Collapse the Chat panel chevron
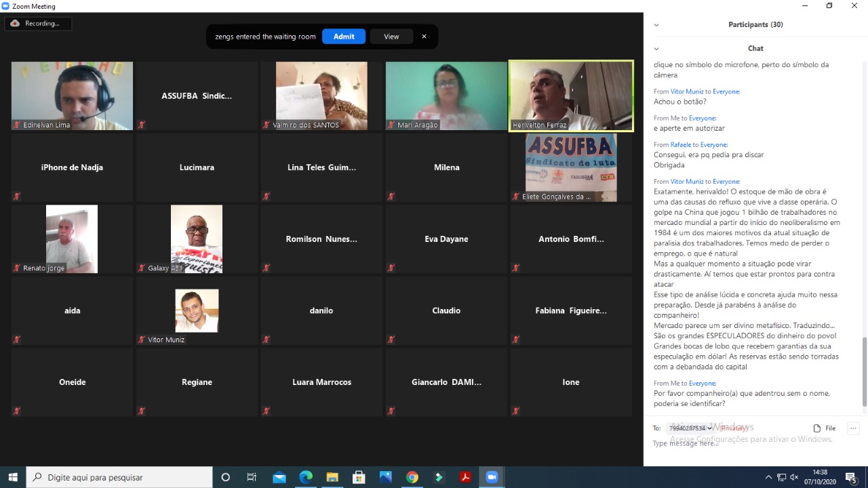The image size is (868, 488). click(x=656, y=49)
